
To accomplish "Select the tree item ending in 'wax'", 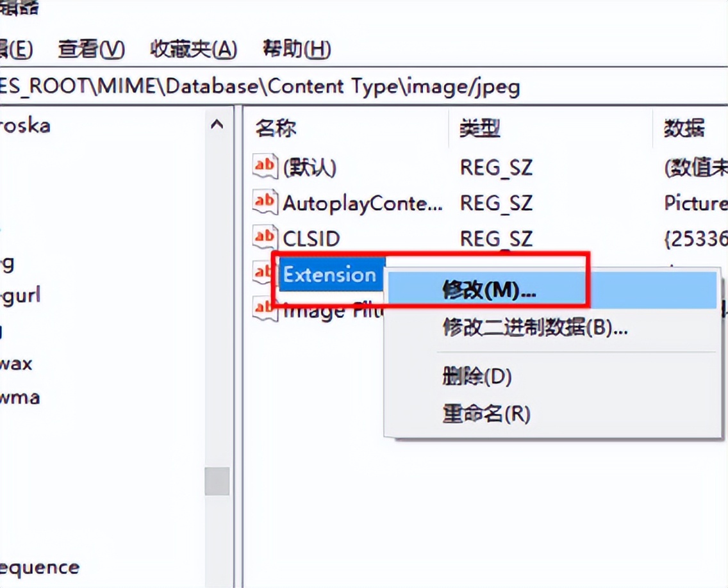I will click(16, 363).
